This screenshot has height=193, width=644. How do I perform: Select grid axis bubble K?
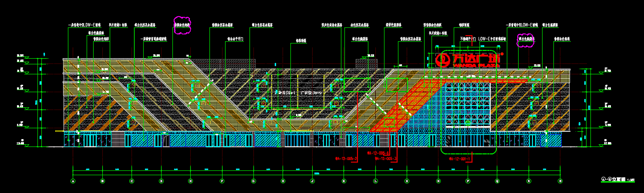(344, 181)
